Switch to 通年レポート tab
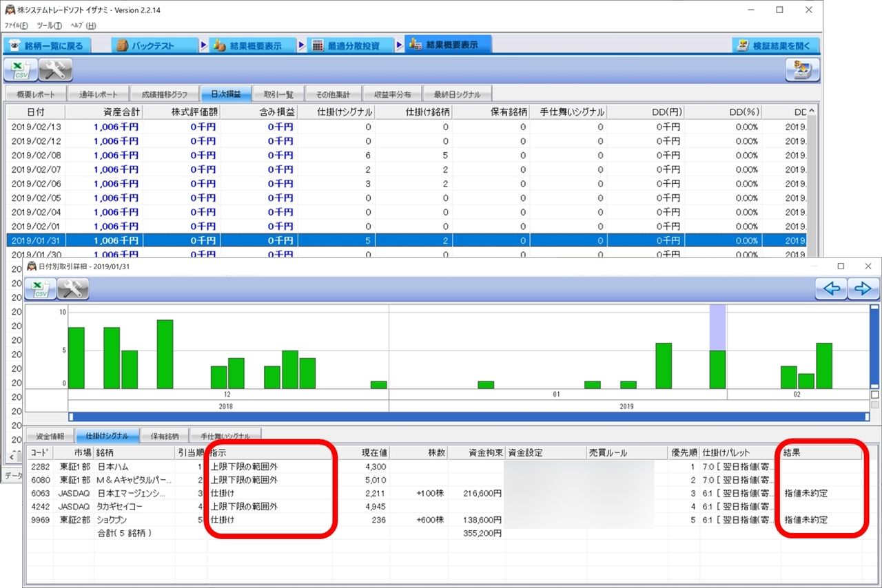 (x=98, y=94)
